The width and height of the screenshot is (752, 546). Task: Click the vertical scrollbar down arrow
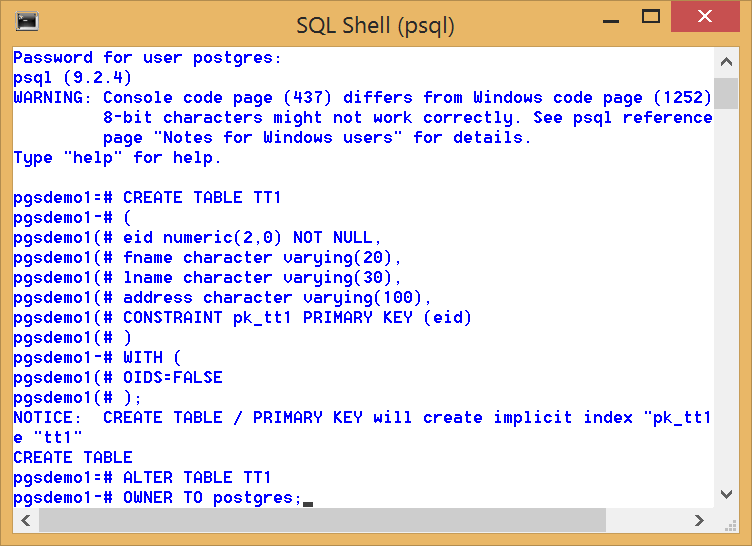pos(727,495)
